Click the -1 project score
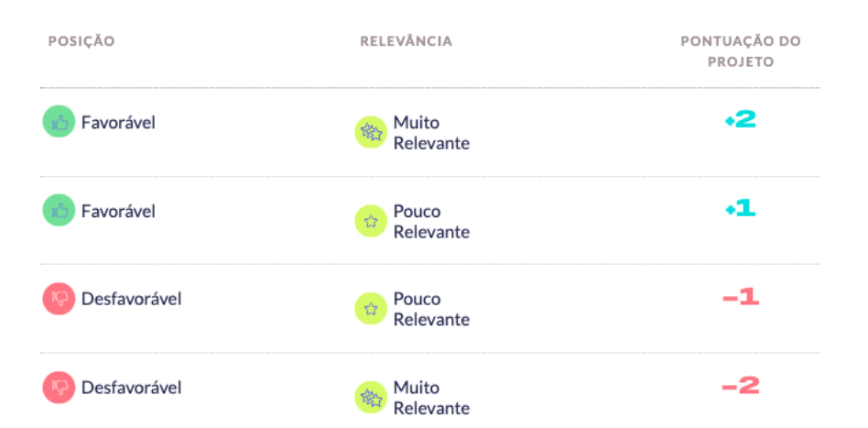The width and height of the screenshot is (868, 428). pyautogui.click(x=741, y=298)
